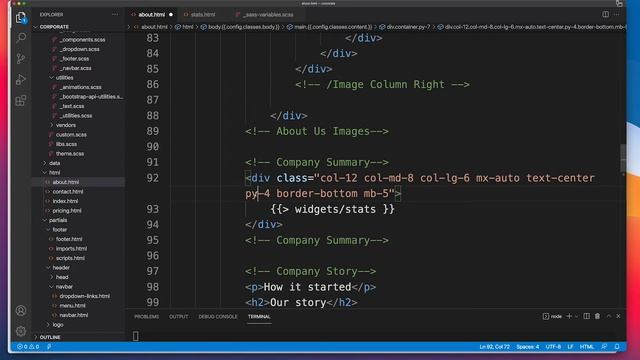Switch to the stats.html editor tab

(x=203, y=15)
